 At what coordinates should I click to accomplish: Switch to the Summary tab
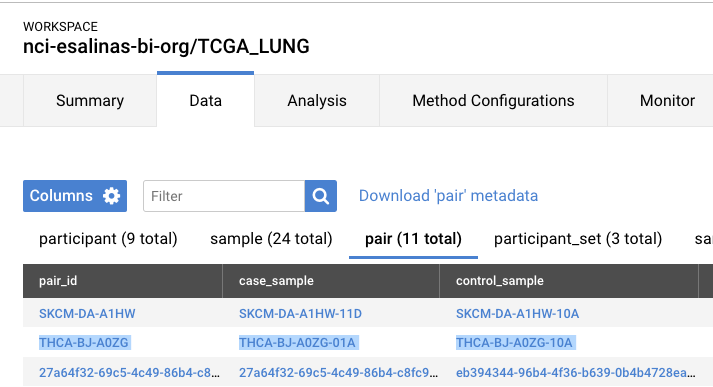(90, 101)
